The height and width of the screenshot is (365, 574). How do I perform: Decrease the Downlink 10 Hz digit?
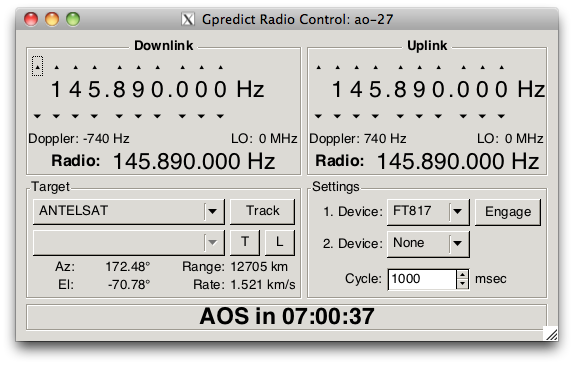coord(201,116)
